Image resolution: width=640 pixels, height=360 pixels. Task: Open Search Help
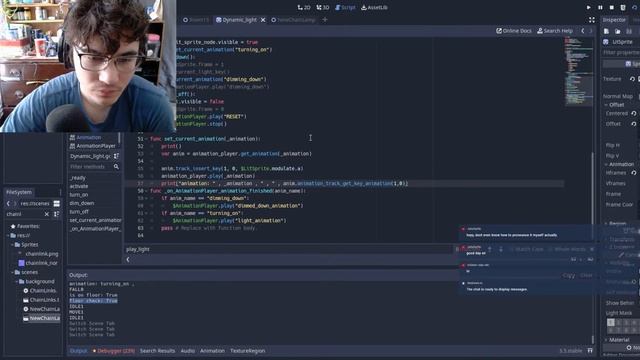point(555,31)
